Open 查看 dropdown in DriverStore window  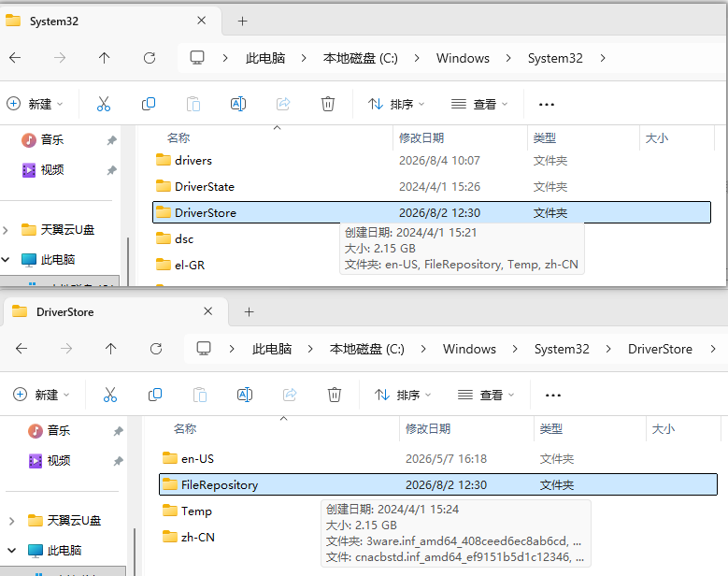click(x=486, y=395)
